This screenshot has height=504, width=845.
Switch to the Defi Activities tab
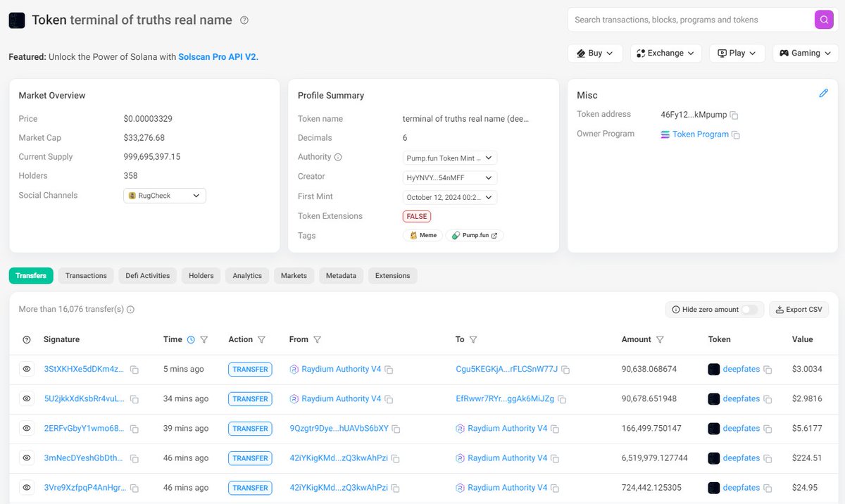pos(148,276)
